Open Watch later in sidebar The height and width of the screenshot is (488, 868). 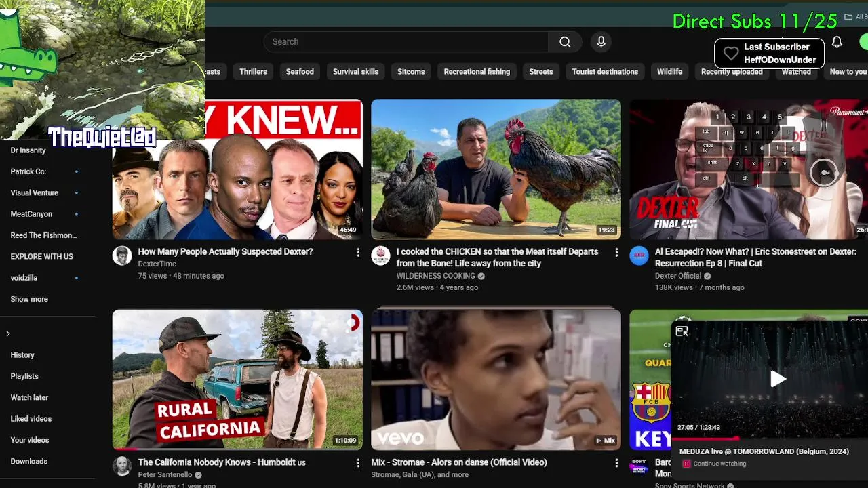click(29, 397)
